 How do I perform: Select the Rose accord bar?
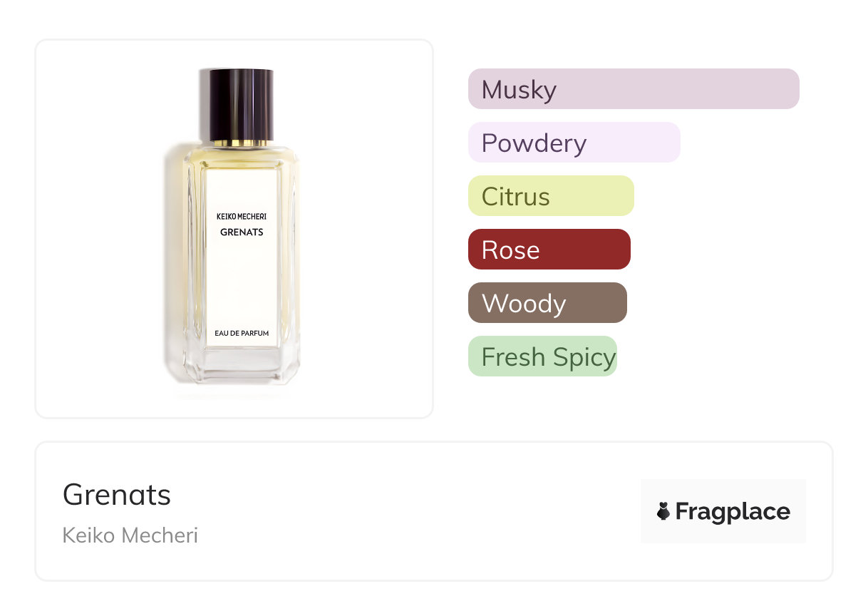[x=549, y=250]
